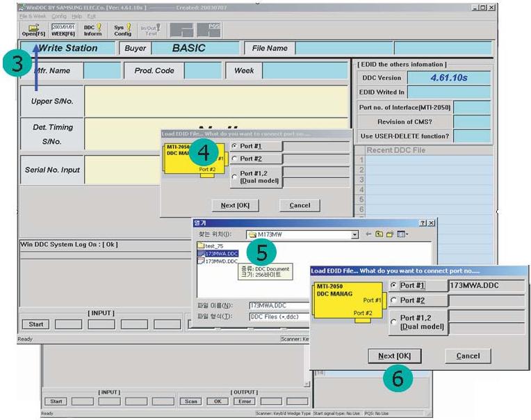Click row 1 in the Recent DDC File list
The height and width of the screenshot is (420, 531).
[429, 160]
